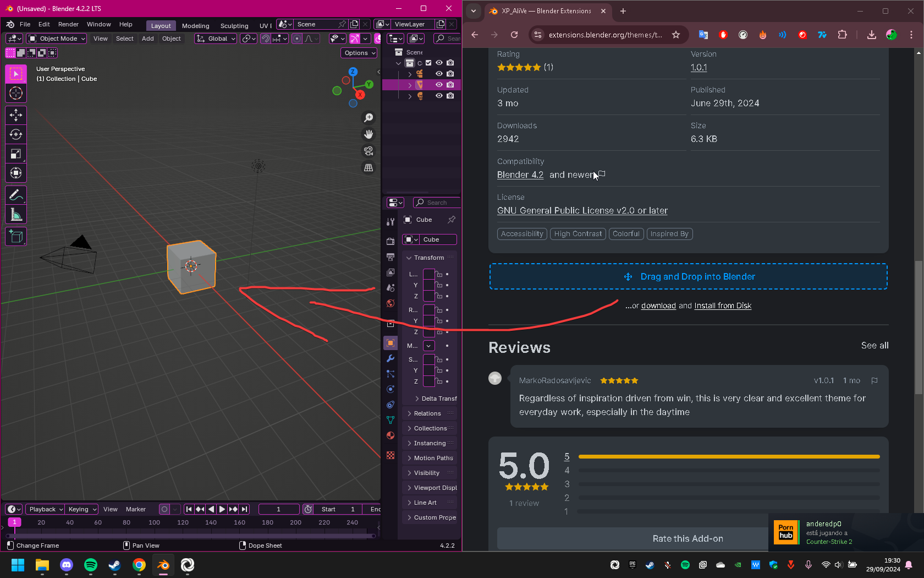Click the viewport zoom magnifier icon
The width and height of the screenshot is (924, 578).
[369, 118]
